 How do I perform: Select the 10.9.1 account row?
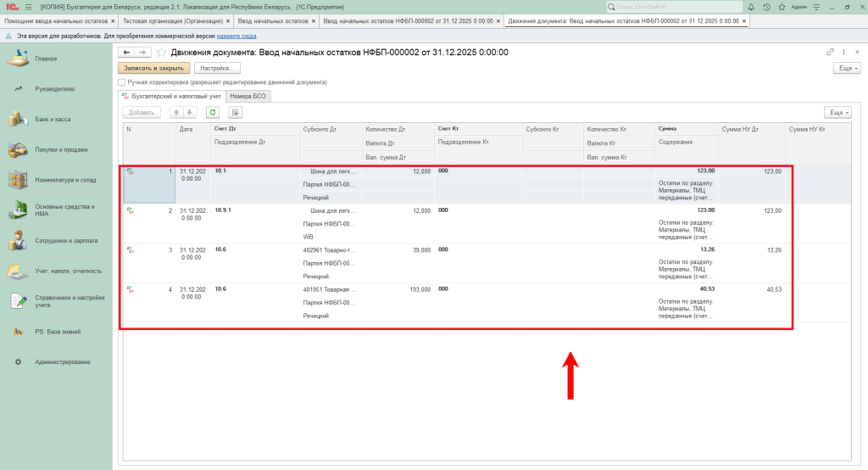[223, 210]
